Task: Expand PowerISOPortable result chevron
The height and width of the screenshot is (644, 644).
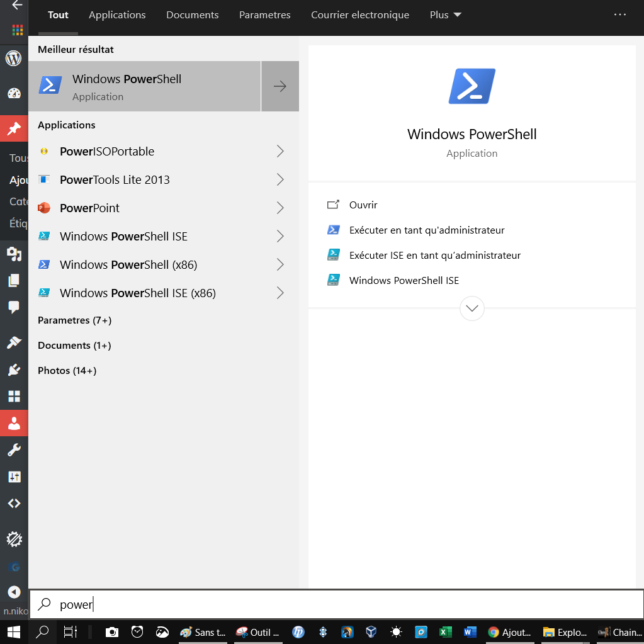Action: (x=280, y=152)
